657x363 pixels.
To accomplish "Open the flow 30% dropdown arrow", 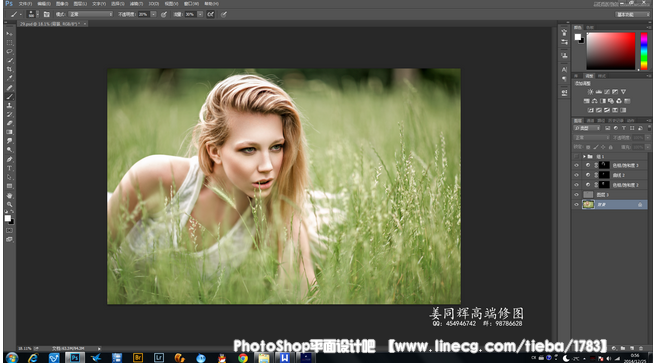I will tap(200, 14).
